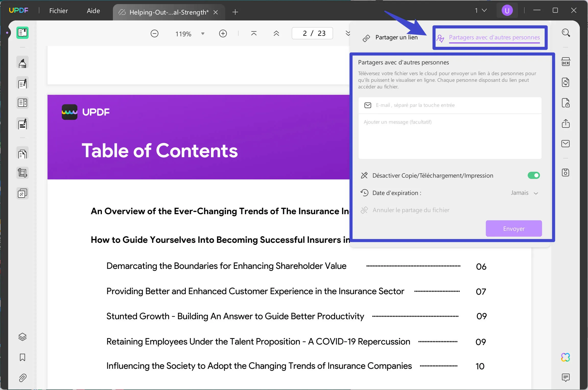Select the Crop pages tool
This screenshot has width=588, height=390.
coord(22,173)
